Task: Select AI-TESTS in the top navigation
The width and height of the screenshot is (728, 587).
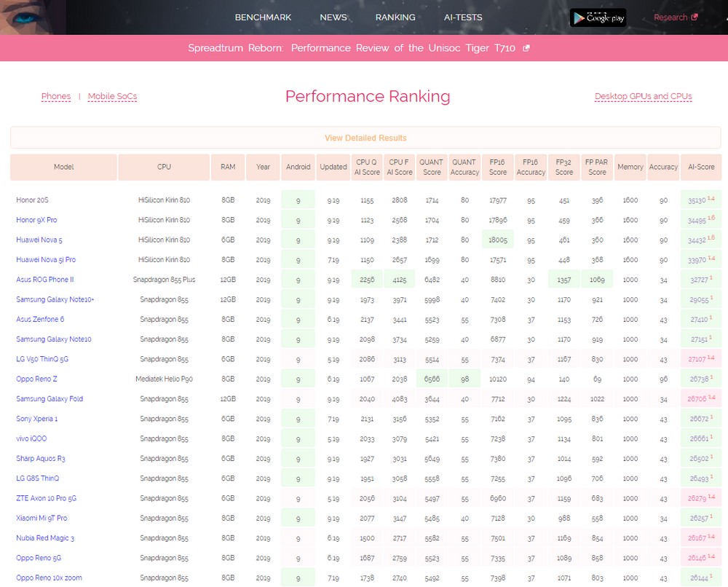Action: pyautogui.click(x=463, y=17)
